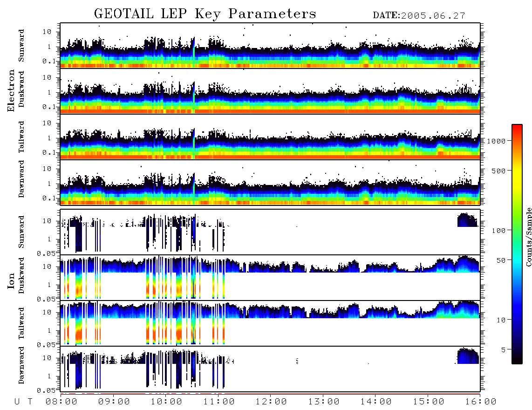The height and width of the screenshot is (410, 532).
Task: Click the Electron Duskward spectrogram panel
Action: [x=270, y=91]
